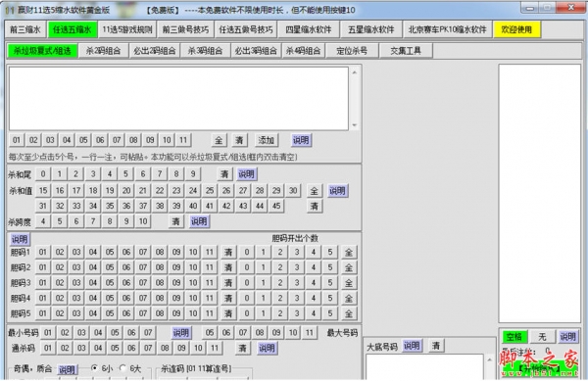Click inside the 大底号码 text box
Viewport: 588px width, 381px height.
pyautogui.click(x=424, y=367)
